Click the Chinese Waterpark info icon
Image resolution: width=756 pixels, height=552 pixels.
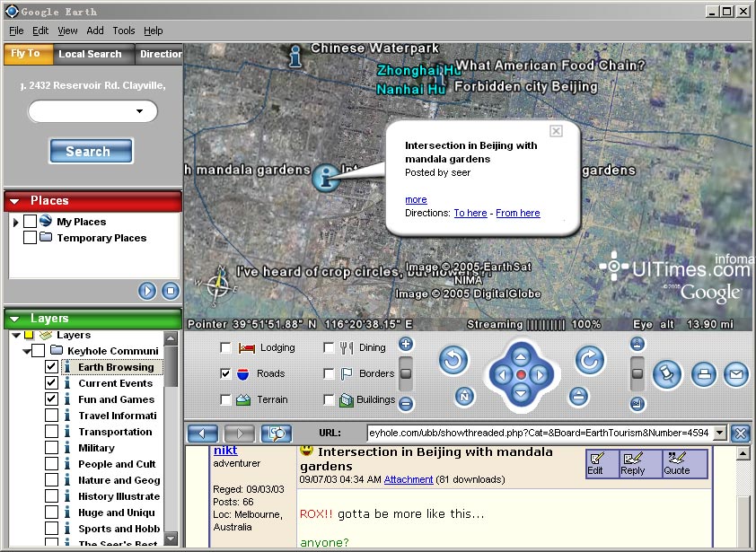pos(295,56)
